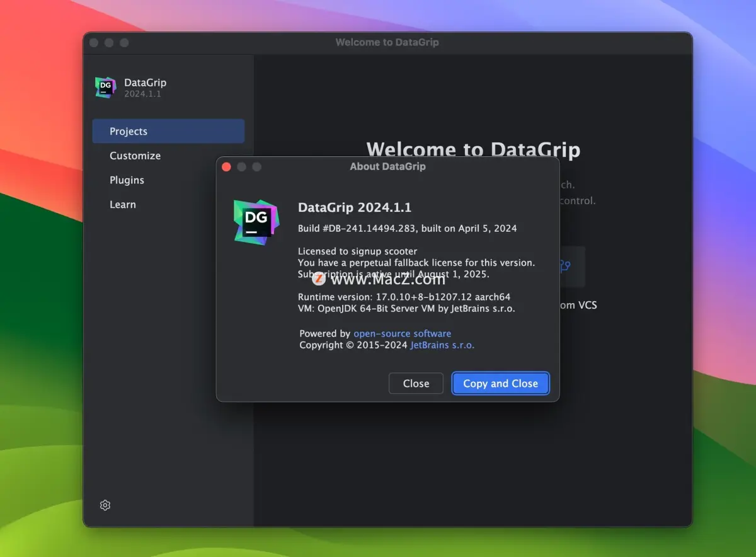Minimize the About dialog with yellow button
756x557 pixels.
pos(242,166)
